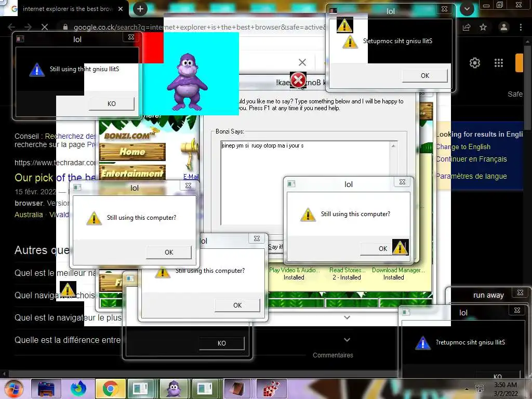Go forward in Chrome with the forward arrow

point(28,27)
